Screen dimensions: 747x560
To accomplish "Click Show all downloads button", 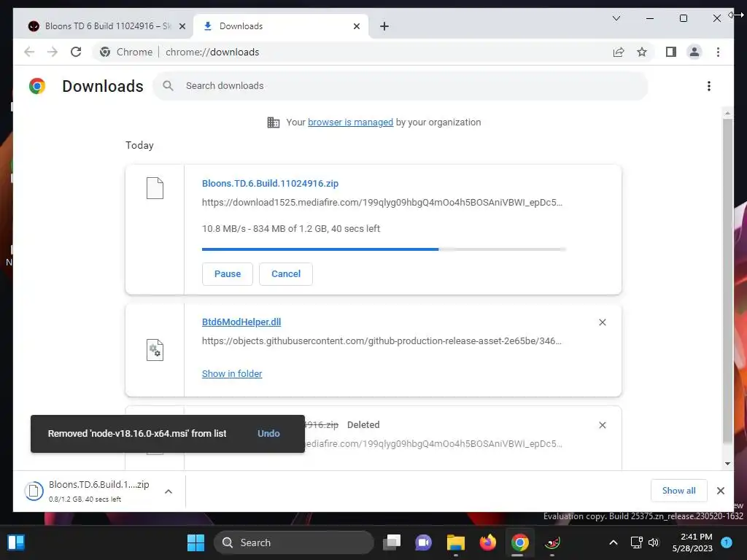I will click(679, 491).
